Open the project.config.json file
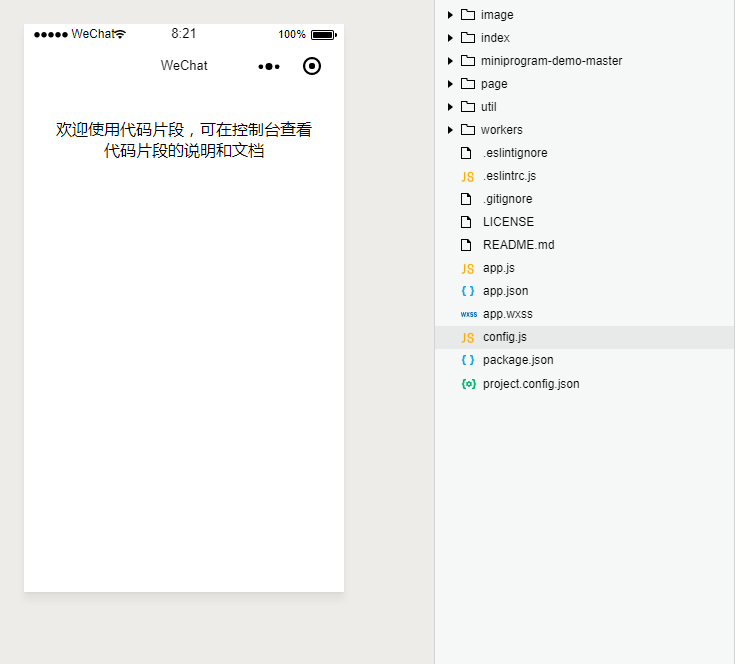This screenshot has height=664, width=750. [585, 384]
